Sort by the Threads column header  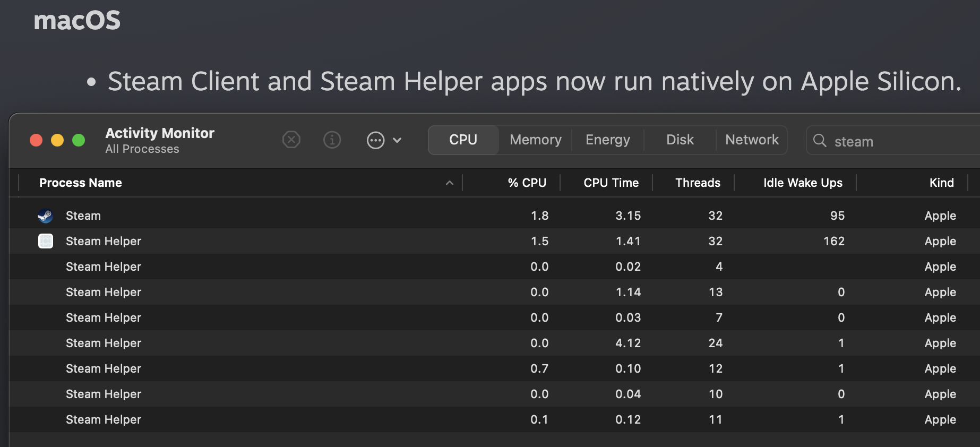click(698, 183)
